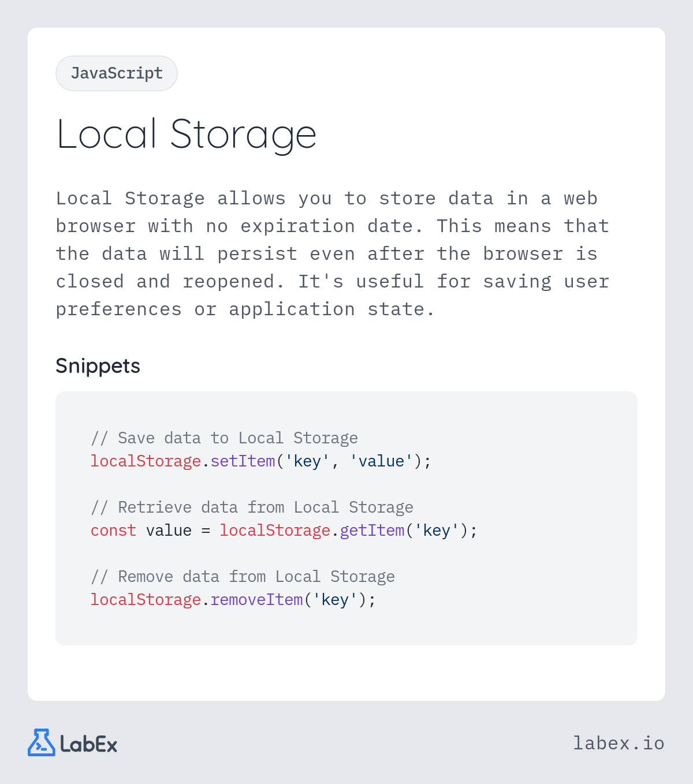Click the 'key' string in setItem call

tap(307, 461)
